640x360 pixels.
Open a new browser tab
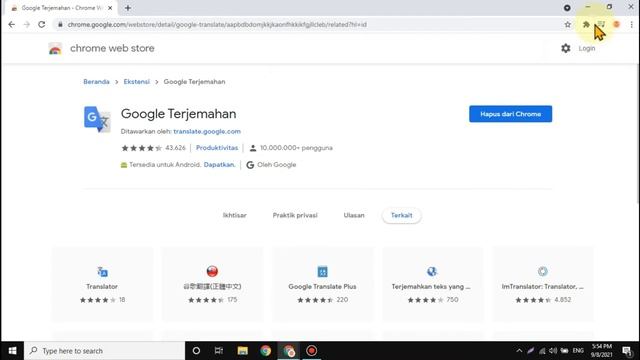(x=128, y=8)
